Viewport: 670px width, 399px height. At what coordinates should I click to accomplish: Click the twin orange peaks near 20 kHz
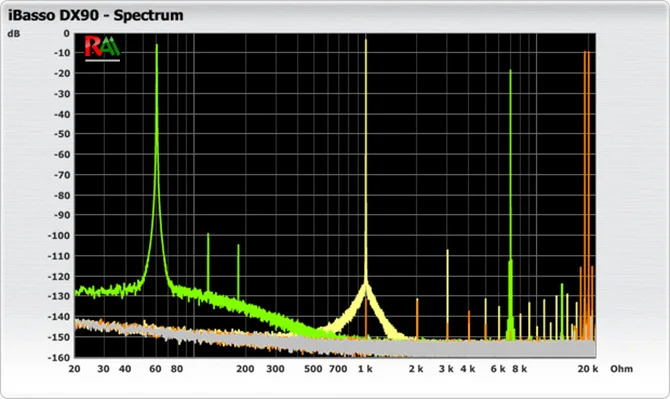587,194
